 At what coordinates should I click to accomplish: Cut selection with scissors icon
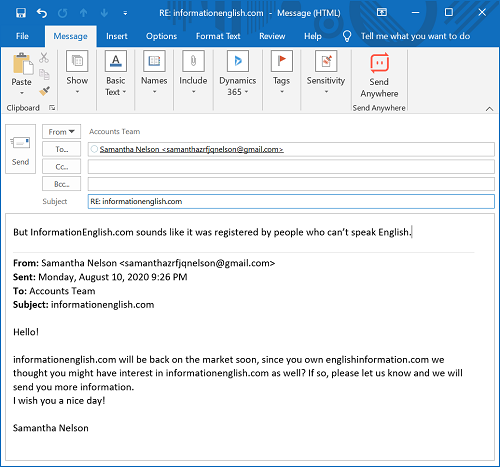[x=44, y=57]
